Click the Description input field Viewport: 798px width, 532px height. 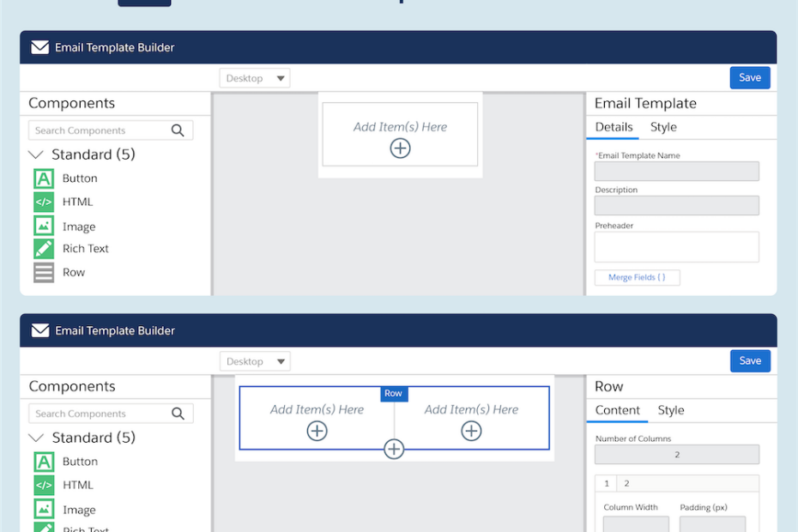pos(676,205)
